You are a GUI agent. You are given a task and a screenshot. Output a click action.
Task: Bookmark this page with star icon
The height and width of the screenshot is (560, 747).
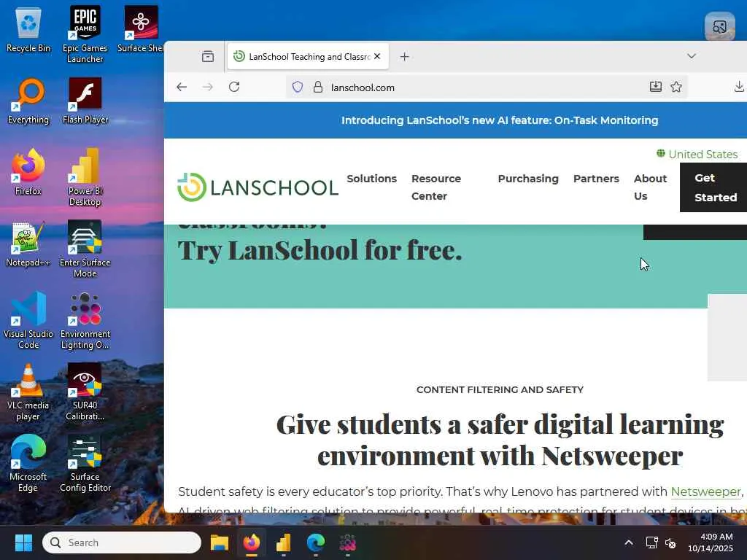(x=676, y=87)
